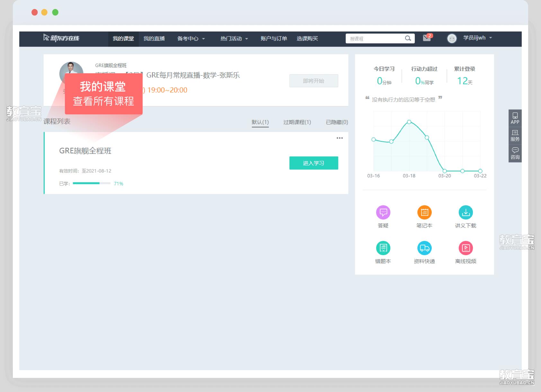
Task: Open the course three-dot options menu
Action: click(x=340, y=138)
